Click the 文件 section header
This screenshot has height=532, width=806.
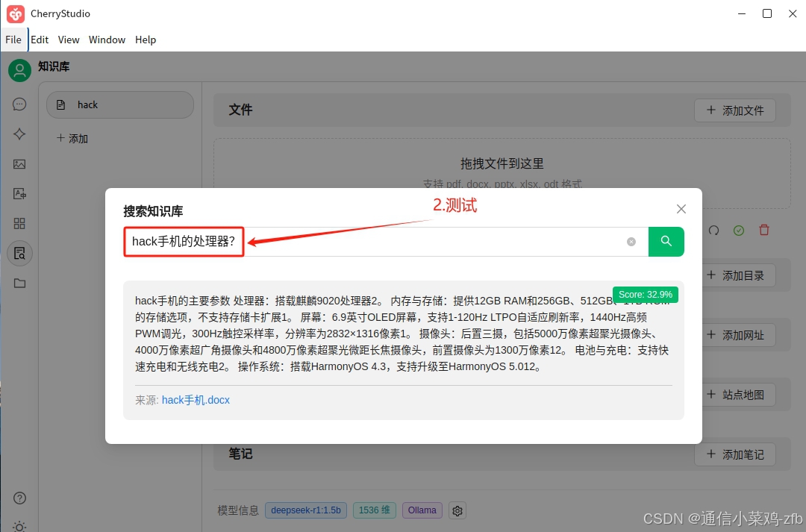coord(240,110)
